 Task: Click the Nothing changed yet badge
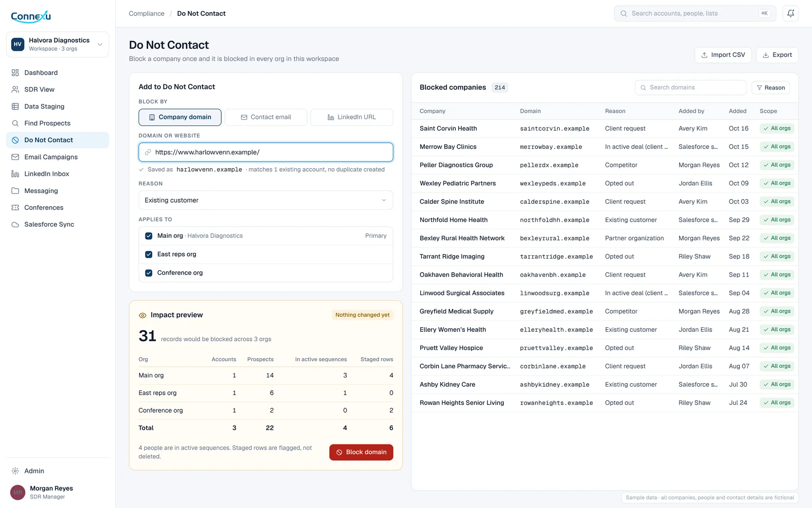(x=362, y=315)
